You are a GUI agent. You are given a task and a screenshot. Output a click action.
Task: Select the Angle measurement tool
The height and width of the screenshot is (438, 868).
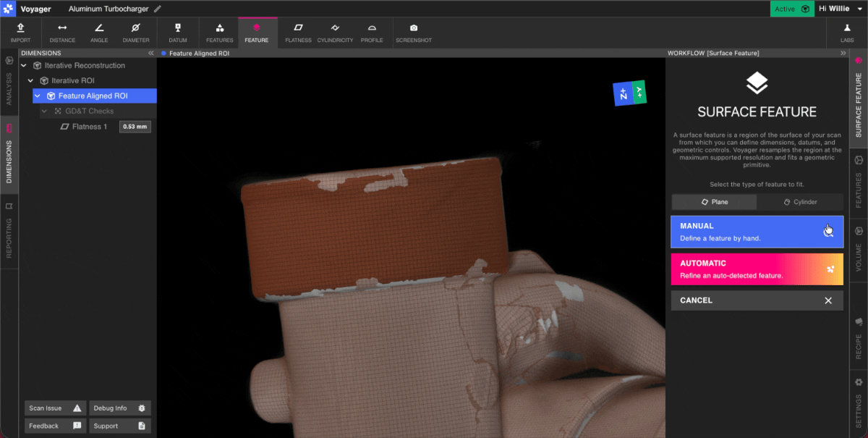(x=99, y=33)
